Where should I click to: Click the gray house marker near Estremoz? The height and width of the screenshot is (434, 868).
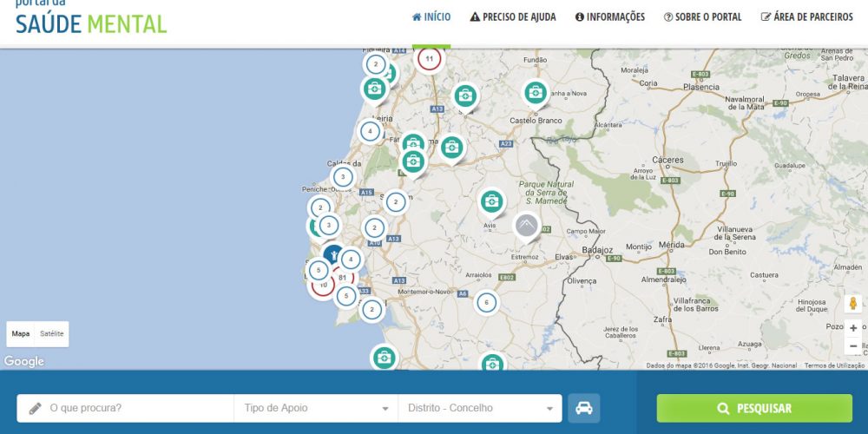click(x=527, y=227)
